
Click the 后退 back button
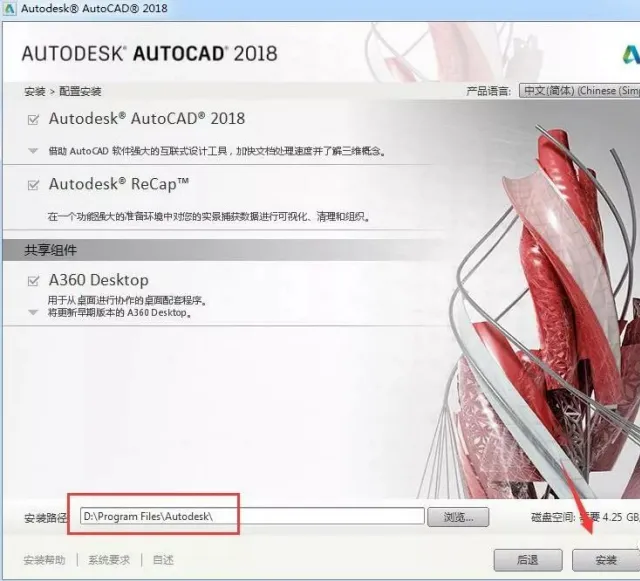click(528, 560)
